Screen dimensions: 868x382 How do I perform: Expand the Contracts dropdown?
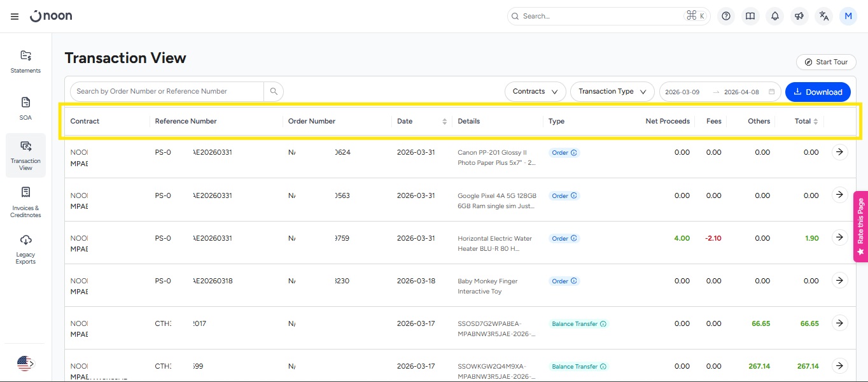click(535, 92)
